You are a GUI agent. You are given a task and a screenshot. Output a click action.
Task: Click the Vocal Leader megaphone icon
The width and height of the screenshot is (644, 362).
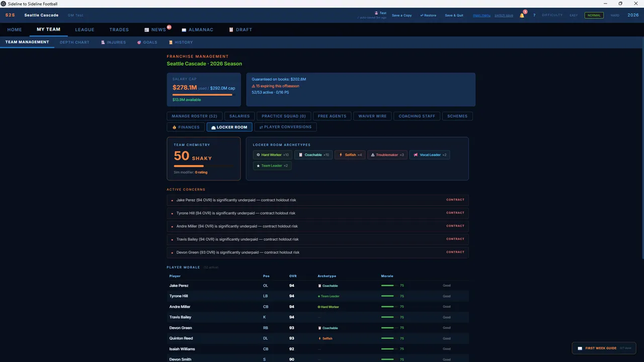(x=416, y=155)
